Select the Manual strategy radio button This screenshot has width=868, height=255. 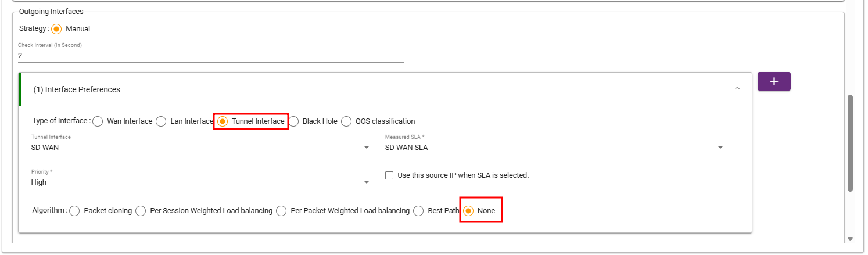coord(56,28)
